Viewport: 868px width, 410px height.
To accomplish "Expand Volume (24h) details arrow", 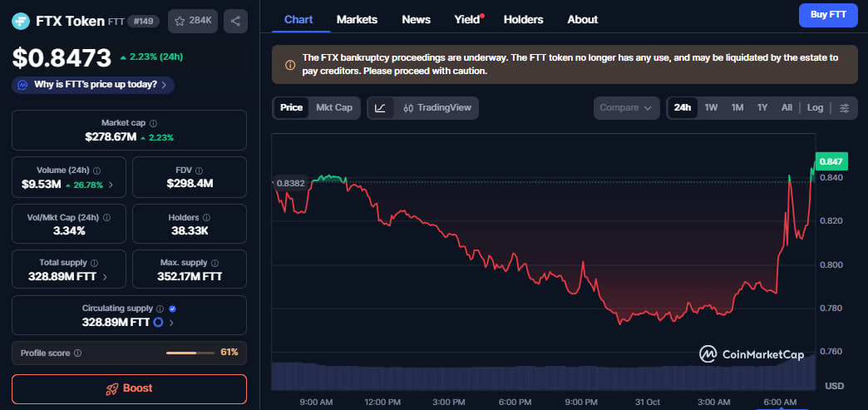I will (111, 184).
